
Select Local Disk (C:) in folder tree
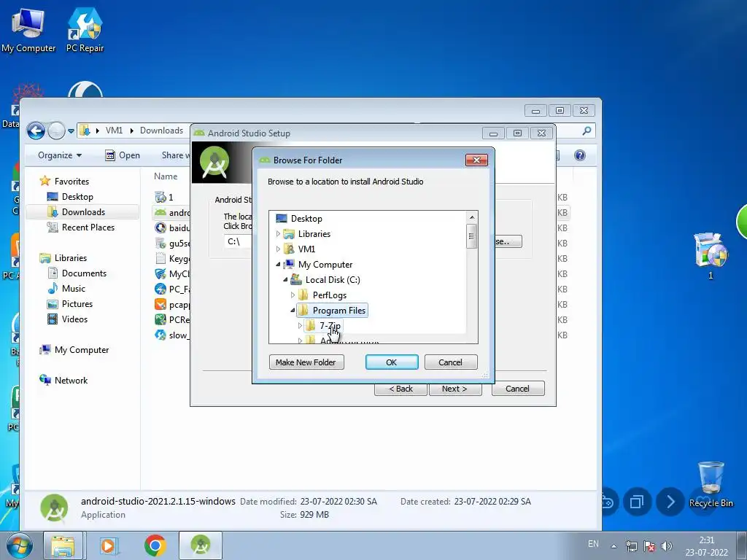click(333, 279)
